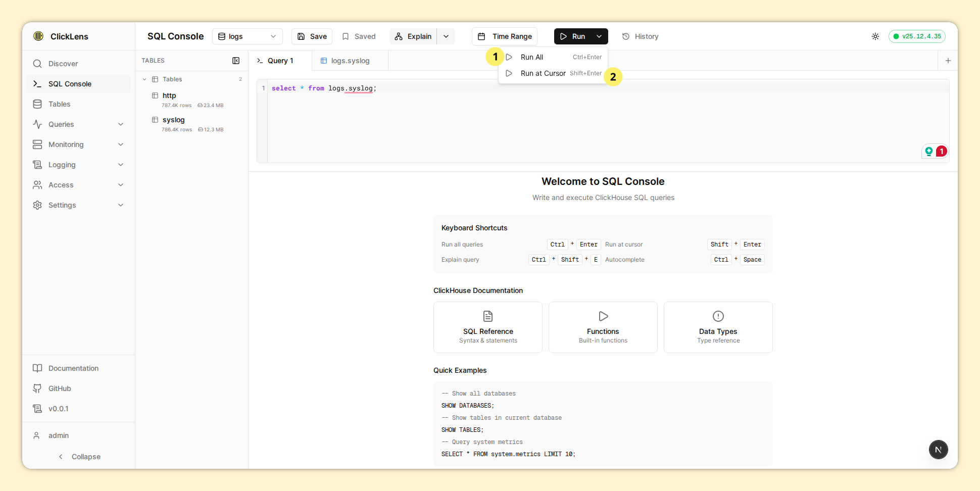980x491 pixels.
Task: Click the Save button
Action: [x=312, y=36]
